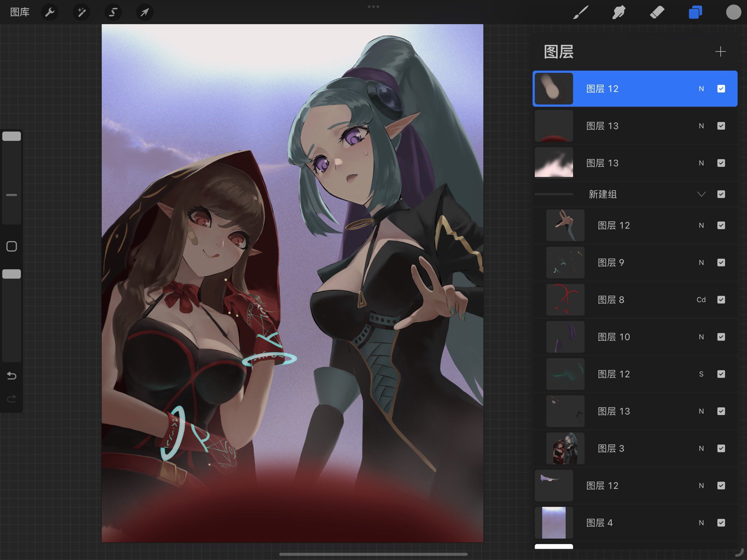Select the 图层 9 layer name
Viewport: 747px width, 560px height.
click(x=611, y=262)
